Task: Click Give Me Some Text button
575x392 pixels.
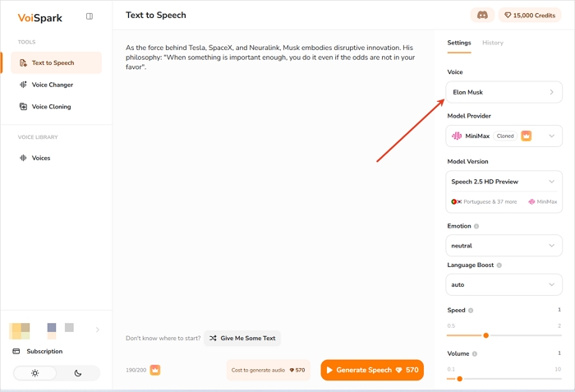Action: pyautogui.click(x=242, y=338)
